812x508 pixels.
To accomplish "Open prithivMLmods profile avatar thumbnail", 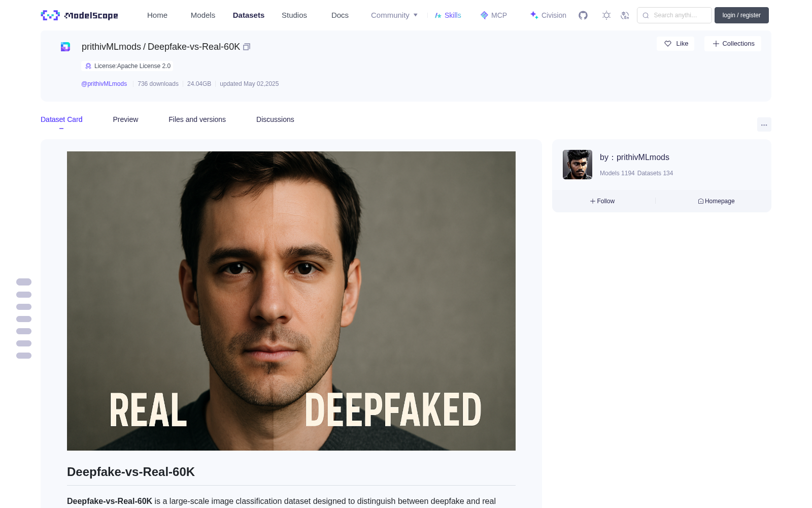I will [578, 165].
